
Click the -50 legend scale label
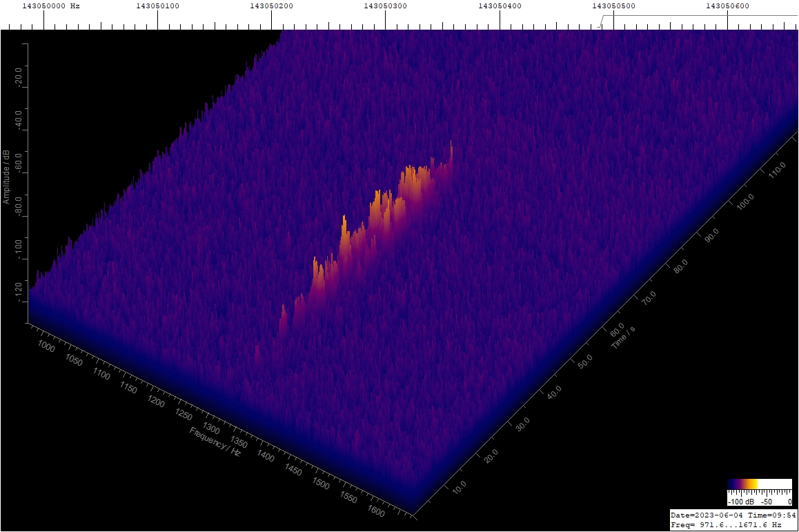click(767, 502)
